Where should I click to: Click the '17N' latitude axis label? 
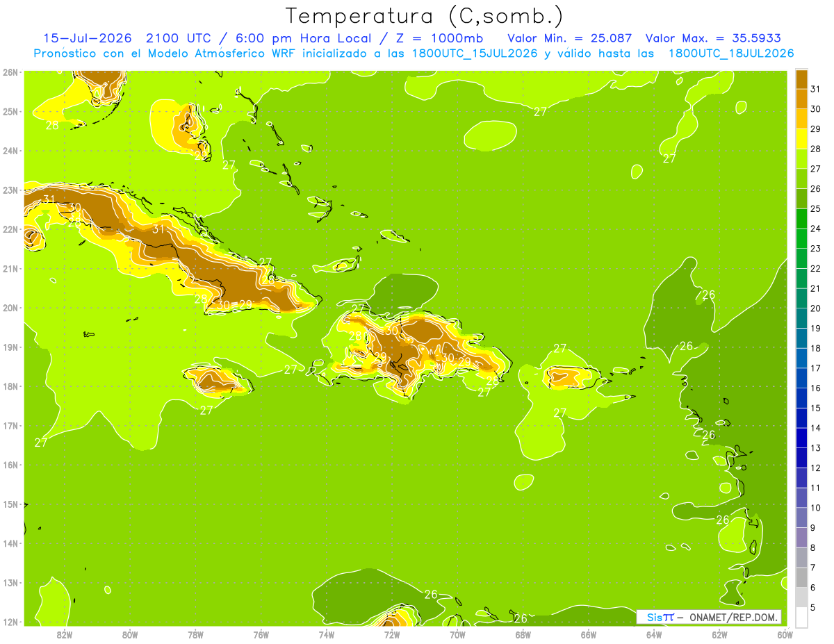coord(10,425)
